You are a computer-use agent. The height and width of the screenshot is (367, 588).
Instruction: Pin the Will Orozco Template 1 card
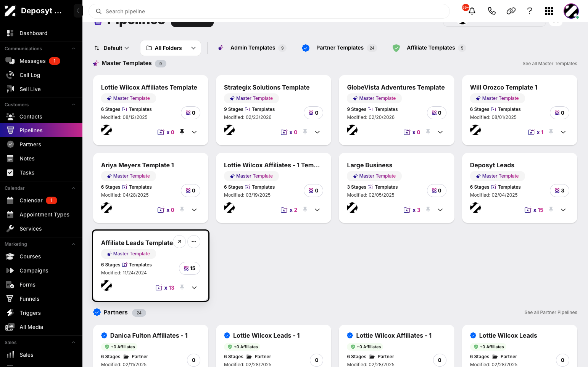point(551,132)
